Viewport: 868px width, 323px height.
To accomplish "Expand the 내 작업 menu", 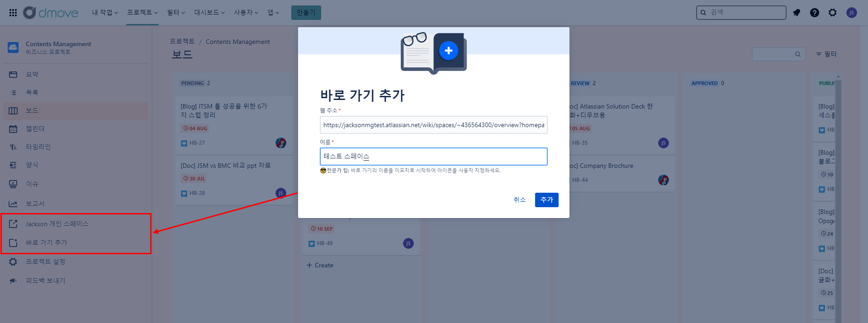I will click(x=105, y=13).
